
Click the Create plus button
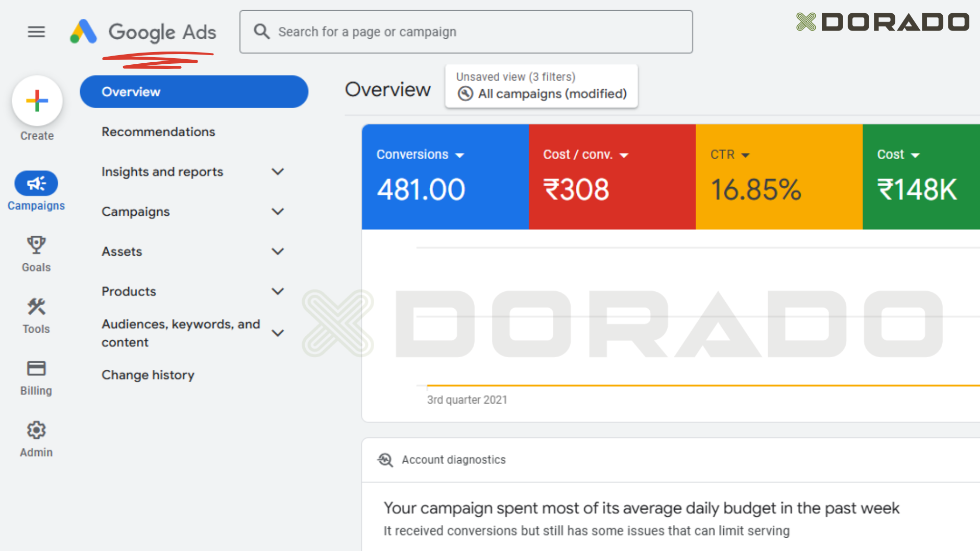[37, 101]
